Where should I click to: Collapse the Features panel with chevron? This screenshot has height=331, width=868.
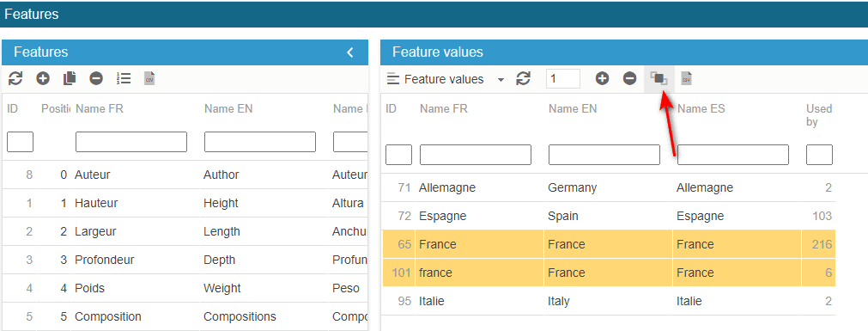(x=349, y=52)
